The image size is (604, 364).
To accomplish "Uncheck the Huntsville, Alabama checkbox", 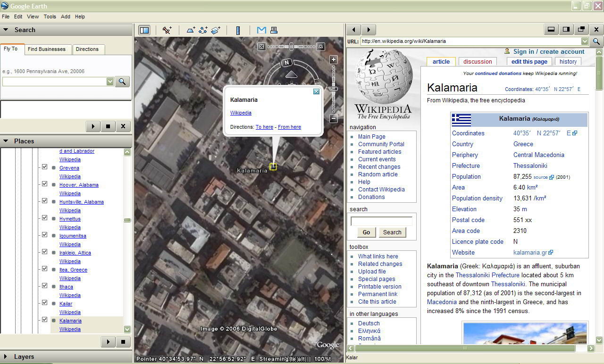I will point(44,201).
